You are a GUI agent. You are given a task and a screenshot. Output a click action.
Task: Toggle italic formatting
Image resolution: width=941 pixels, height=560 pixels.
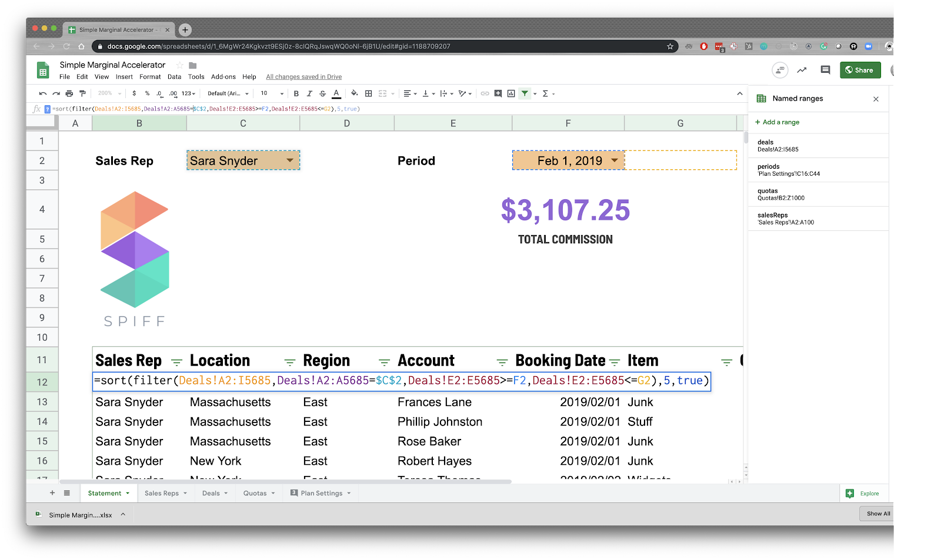309,93
